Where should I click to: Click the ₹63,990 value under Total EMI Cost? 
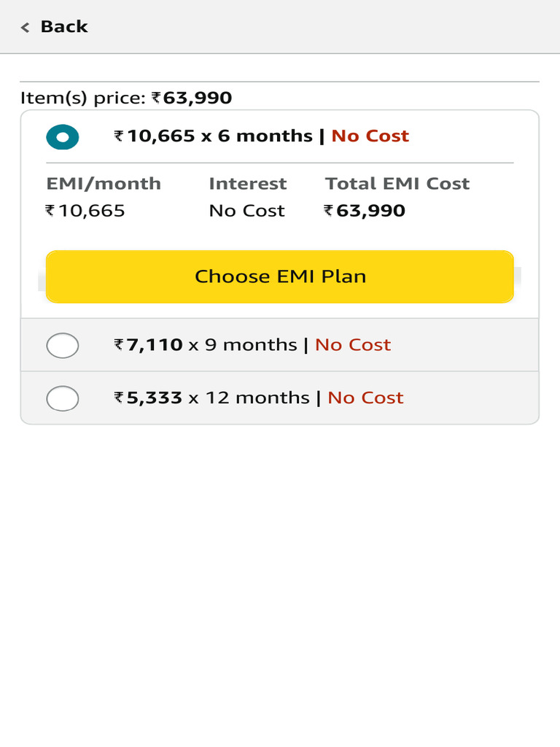(x=365, y=212)
